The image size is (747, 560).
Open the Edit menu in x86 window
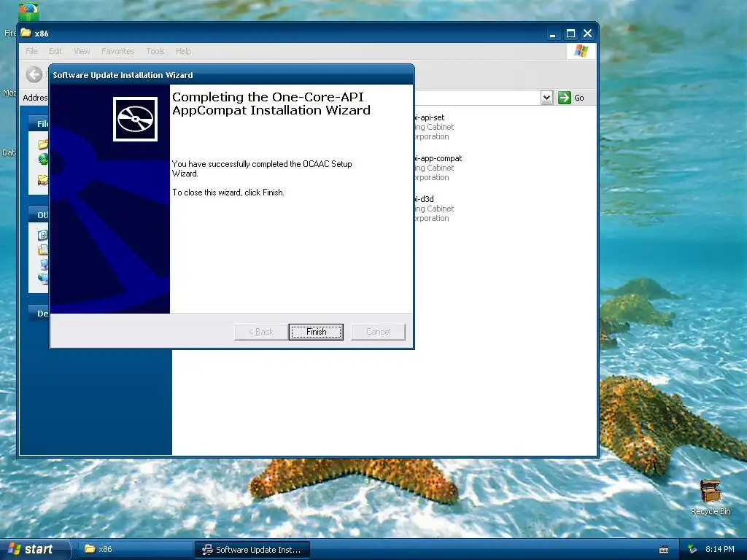tap(55, 51)
